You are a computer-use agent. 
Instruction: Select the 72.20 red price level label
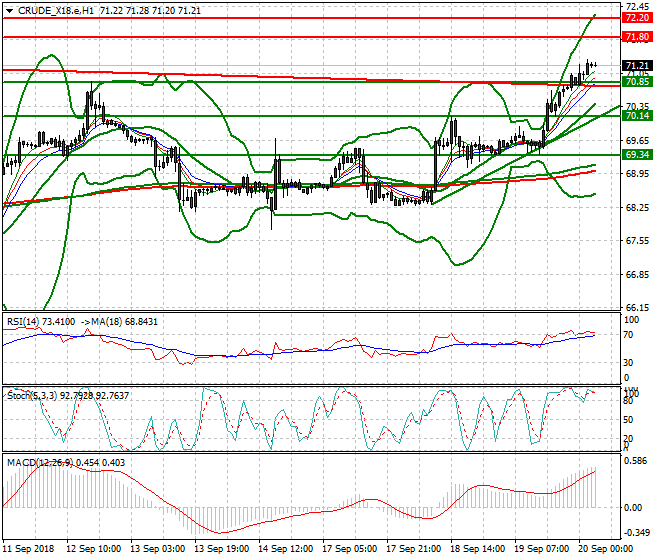click(x=637, y=18)
